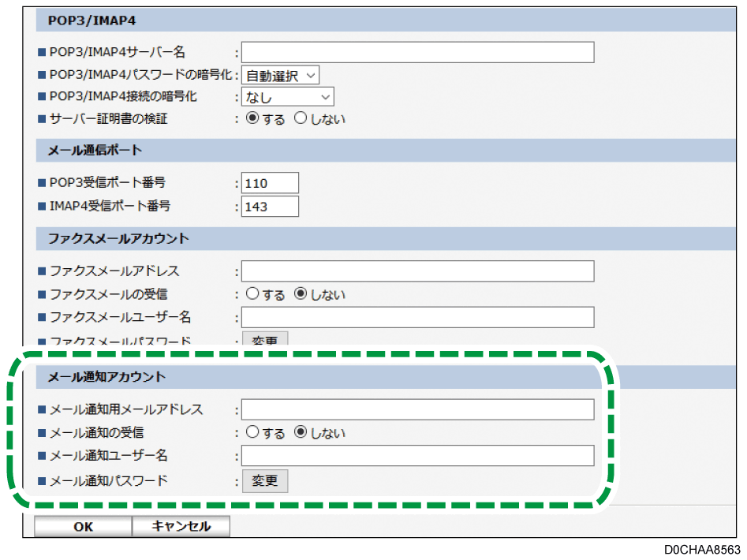Viewport: 747px width, 560px height.
Task: Select する for サーバー証明書の検証
Action: pos(252,119)
